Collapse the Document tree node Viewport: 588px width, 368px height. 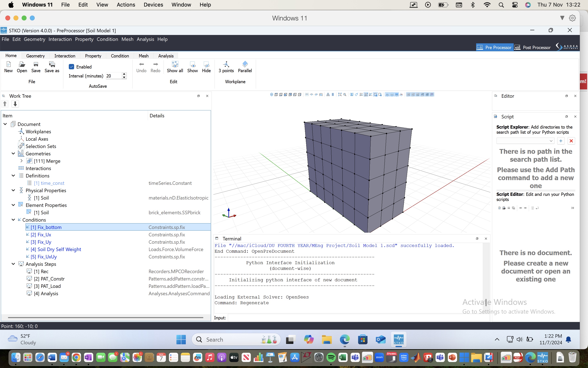(x=5, y=124)
